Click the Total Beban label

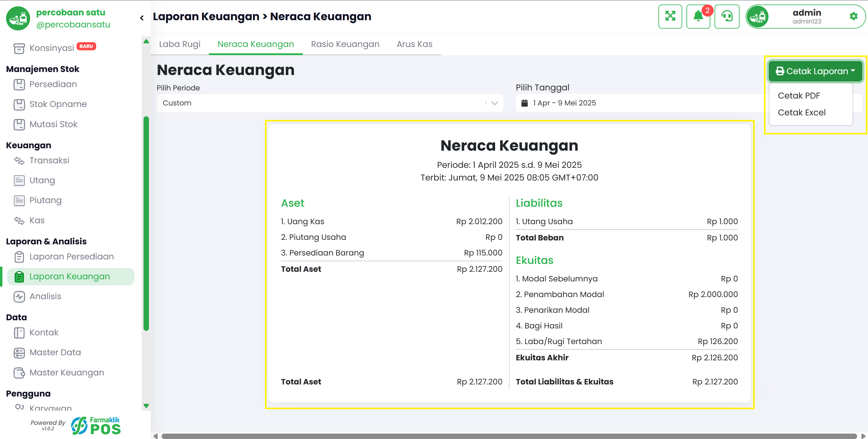539,238
